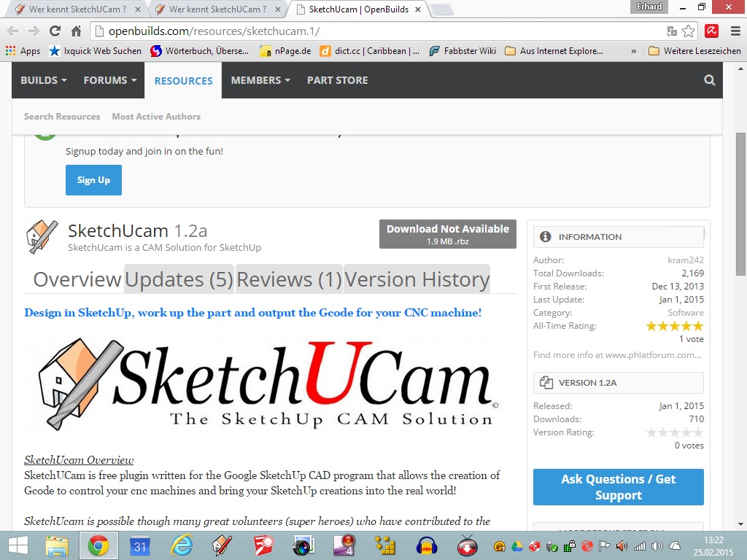Open Internet Explorer from the taskbar
The image size is (747, 560).
click(x=181, y=545)
